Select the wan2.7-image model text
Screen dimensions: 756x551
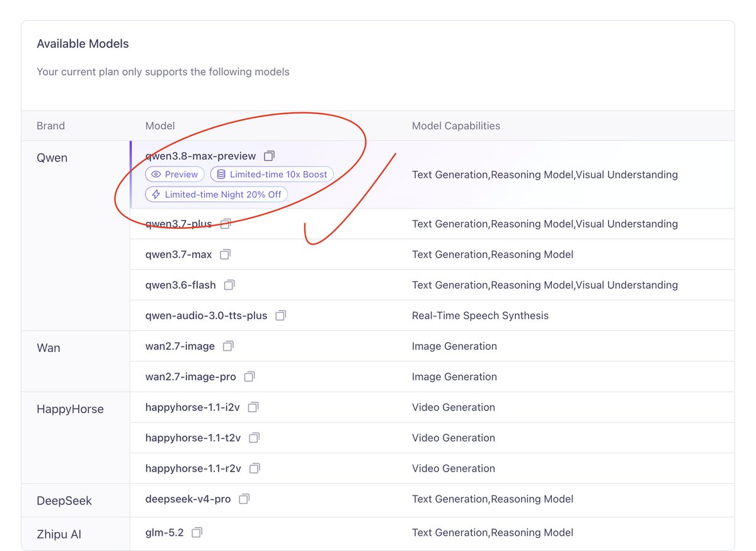click(180, 346)
